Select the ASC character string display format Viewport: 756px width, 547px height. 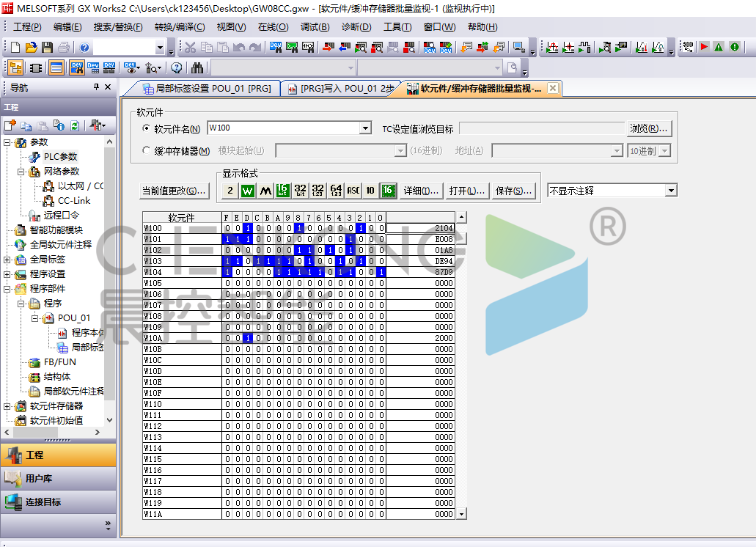pyautogui.click(x=353, y=191)
